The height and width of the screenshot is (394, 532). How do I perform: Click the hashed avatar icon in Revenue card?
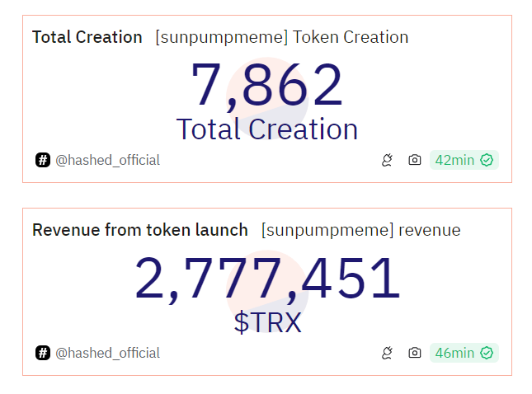point(43,353)
